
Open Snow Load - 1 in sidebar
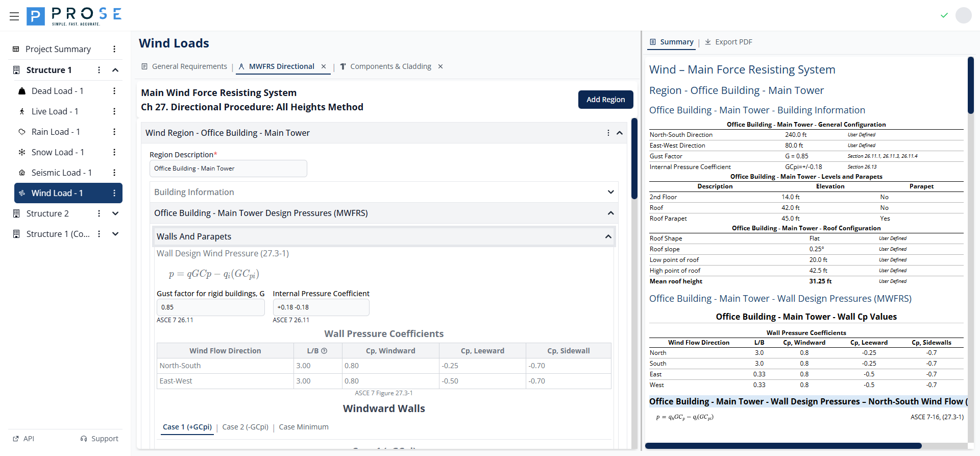tap(58, 152)
